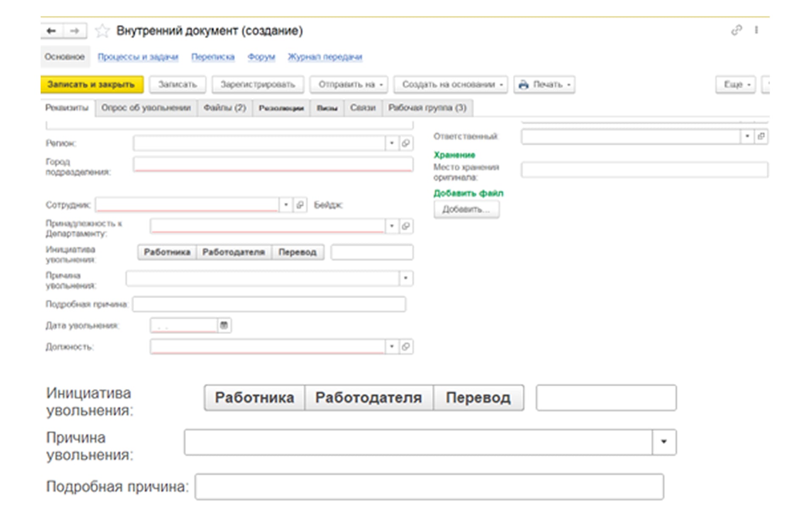812x521 pixels.
Task: Click the back navigation arrow
Action: 51,30
